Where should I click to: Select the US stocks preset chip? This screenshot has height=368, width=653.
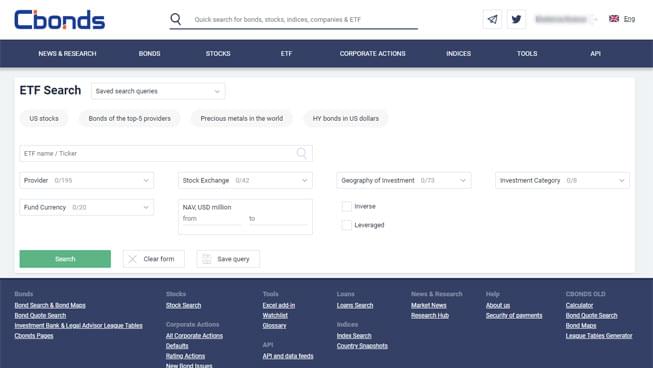(44, 119)
